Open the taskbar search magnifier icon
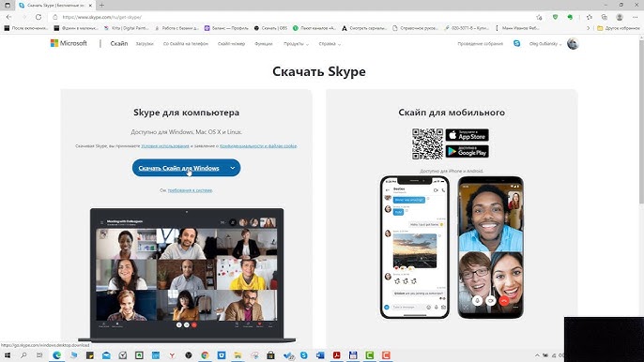Screen dimensions: 644x362 point(23,355)
